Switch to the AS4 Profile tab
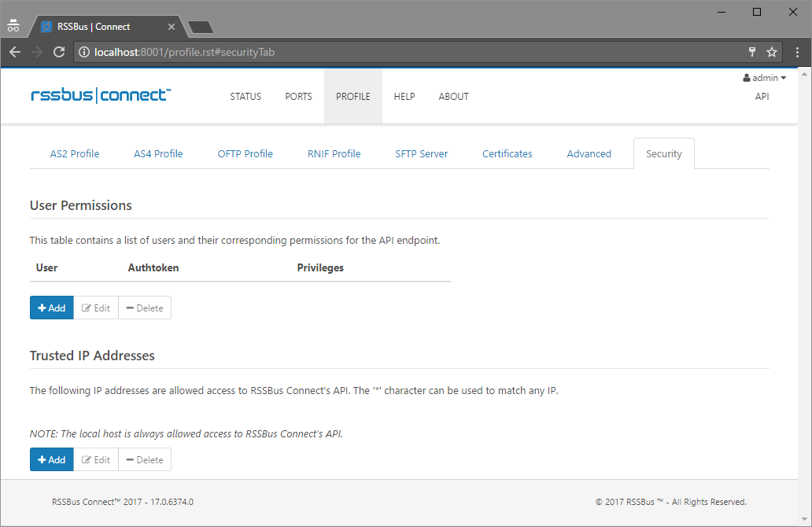This screenshot has width=812, height=527. 158,153
